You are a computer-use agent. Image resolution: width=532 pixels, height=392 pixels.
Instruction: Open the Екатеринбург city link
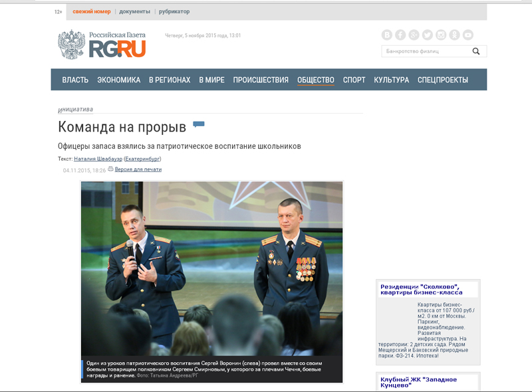pos(142,159)
